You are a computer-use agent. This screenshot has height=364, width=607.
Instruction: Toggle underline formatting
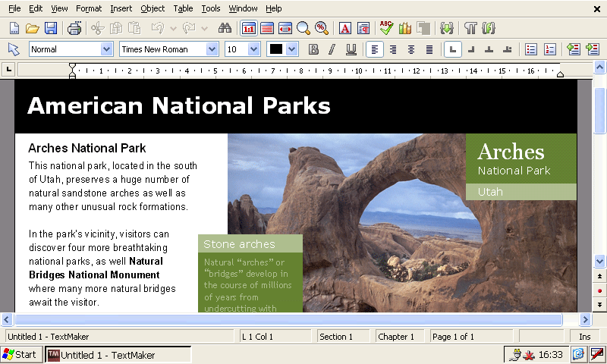pos(351,49)
